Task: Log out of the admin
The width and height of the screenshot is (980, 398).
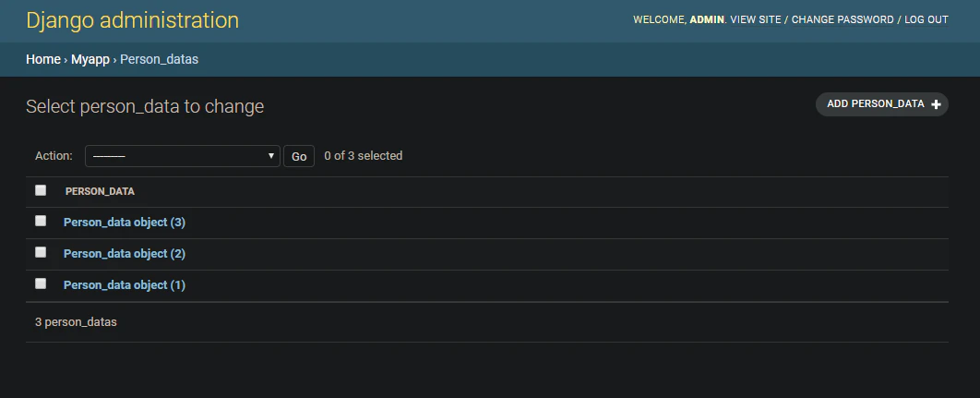Action: tap(926, 20)
